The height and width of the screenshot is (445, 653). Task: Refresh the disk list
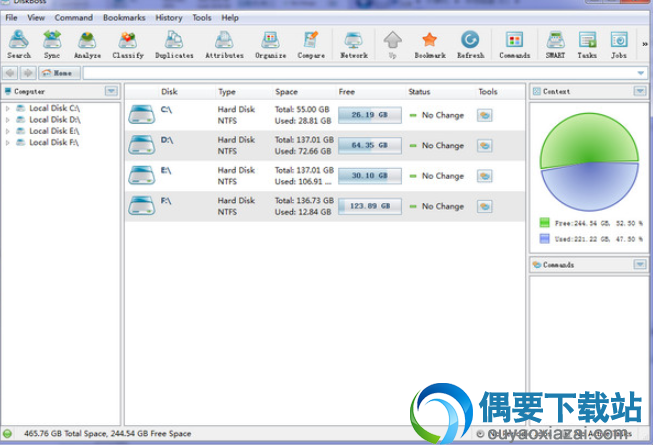click(470, 44)
